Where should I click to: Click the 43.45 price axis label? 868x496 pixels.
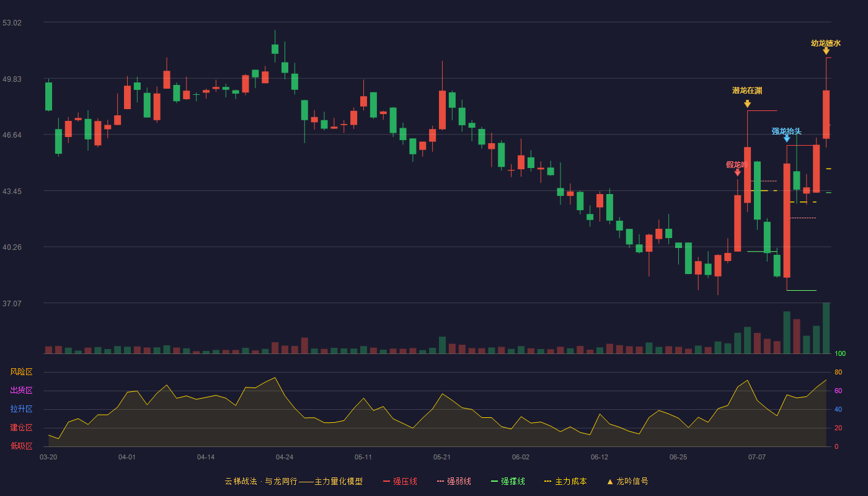12,191
